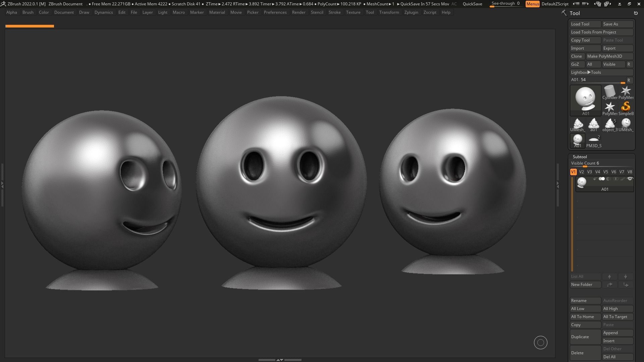644x362 pixels.
Task: Click the next UI color windows icon
Action: point(607,4)
